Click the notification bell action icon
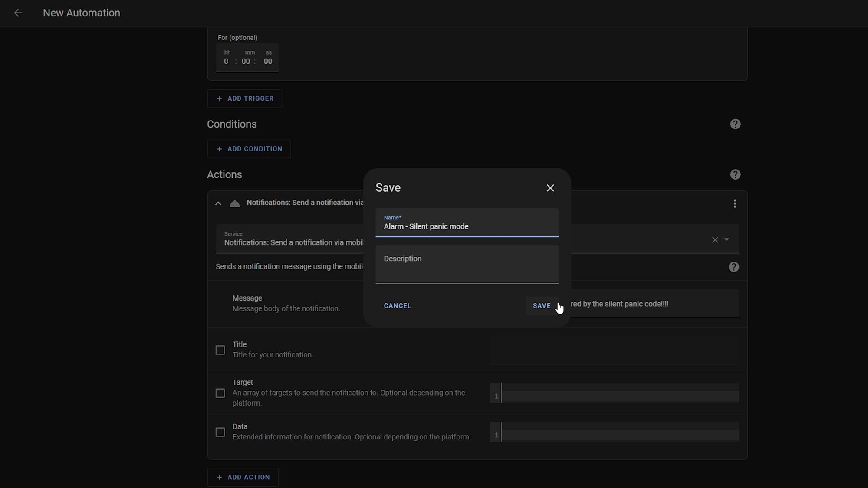The width and height of the screenshot is (868, 488). (x=235, y=203)
